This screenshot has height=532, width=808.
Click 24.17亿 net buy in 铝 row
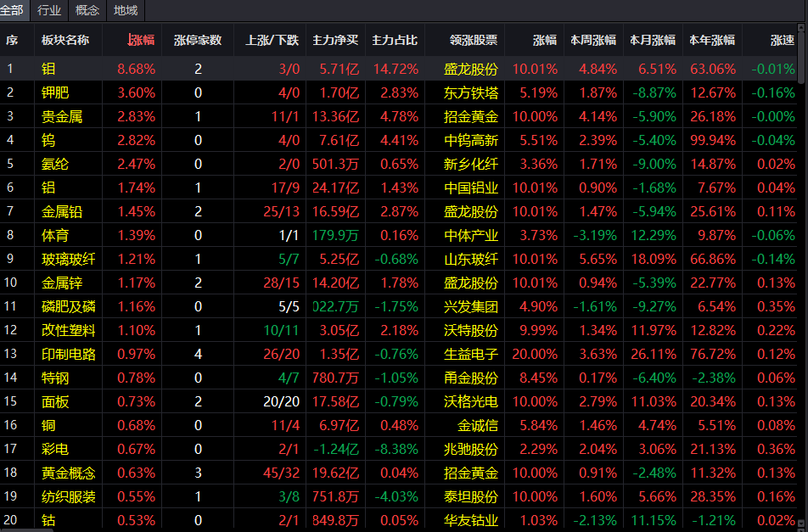[x=335, y=188]
